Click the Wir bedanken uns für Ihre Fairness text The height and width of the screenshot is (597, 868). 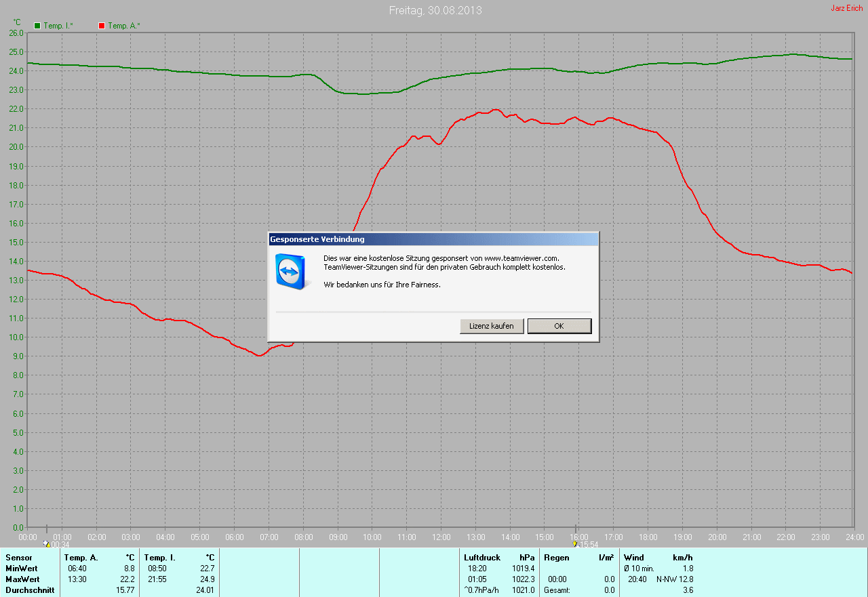pyautogui.click(x=382, y=285)
